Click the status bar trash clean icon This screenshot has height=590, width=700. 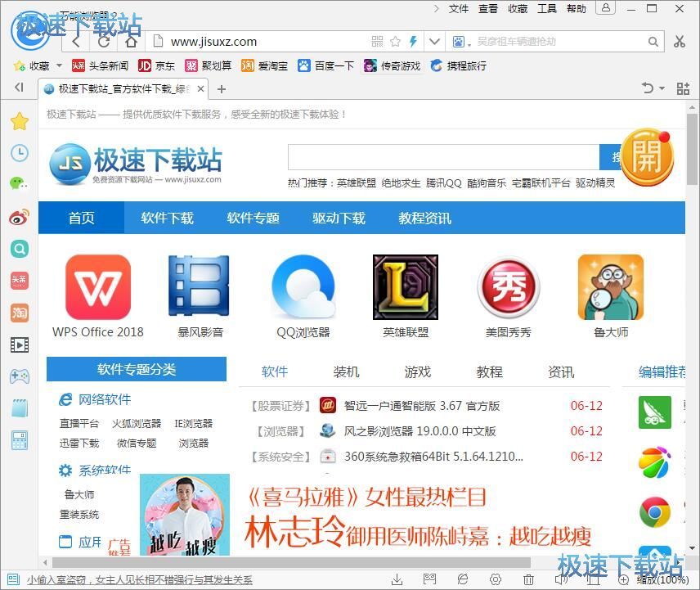pyautogui.click(x=528, y=579)
